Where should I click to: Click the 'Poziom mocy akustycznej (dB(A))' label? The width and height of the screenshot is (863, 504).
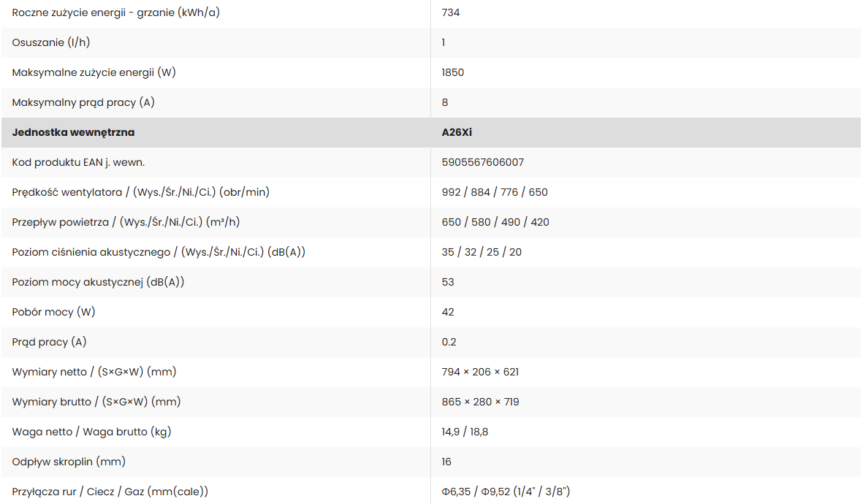tap(98, 282)
